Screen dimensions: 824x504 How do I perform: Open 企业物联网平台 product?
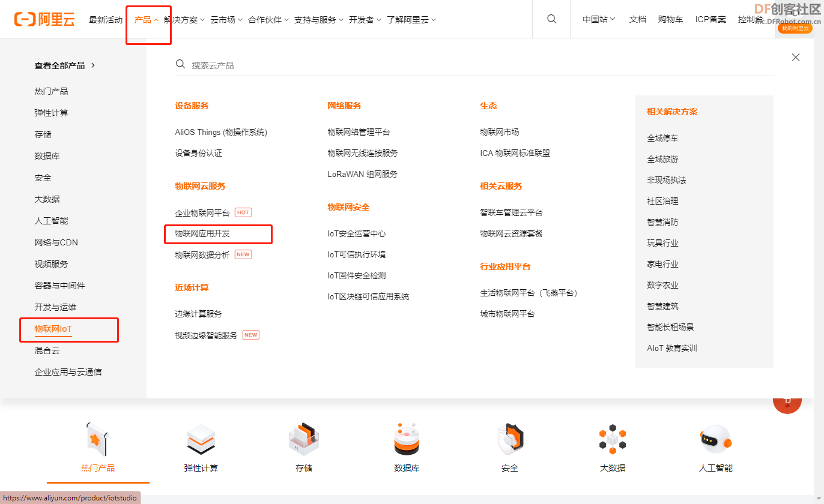pyautogui.click(x=202, y=212)
